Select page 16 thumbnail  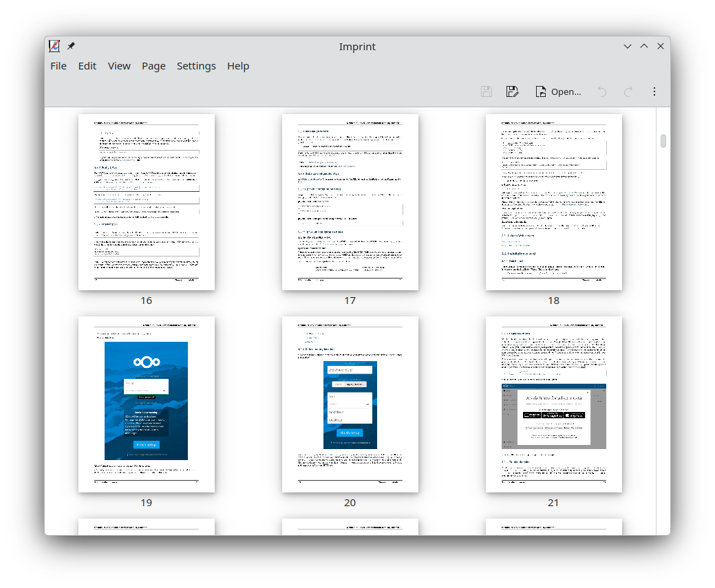tap(147, 202)
